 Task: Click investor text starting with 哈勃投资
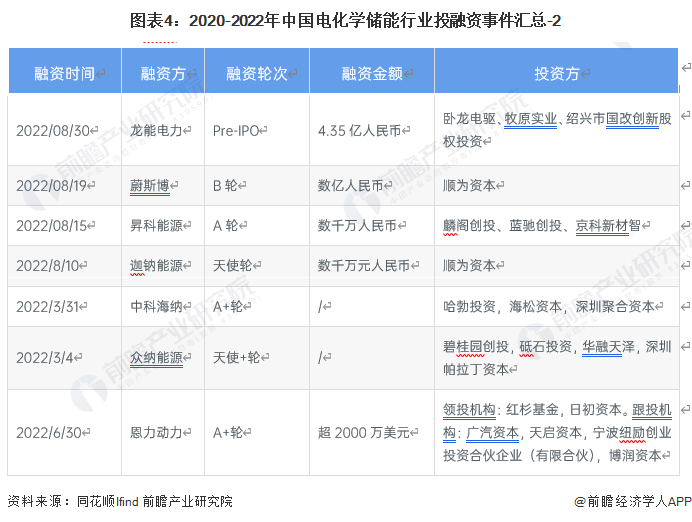549,306
